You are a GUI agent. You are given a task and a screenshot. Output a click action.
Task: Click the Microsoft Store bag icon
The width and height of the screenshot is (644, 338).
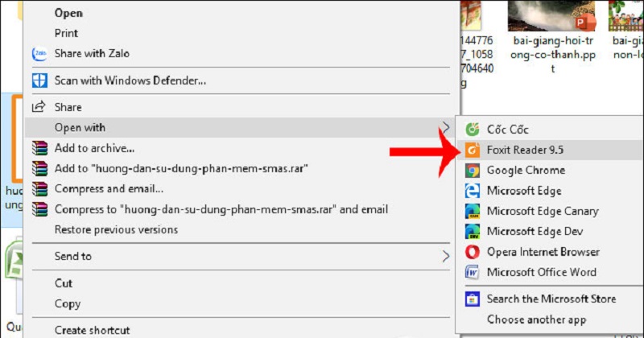(472, 299)
